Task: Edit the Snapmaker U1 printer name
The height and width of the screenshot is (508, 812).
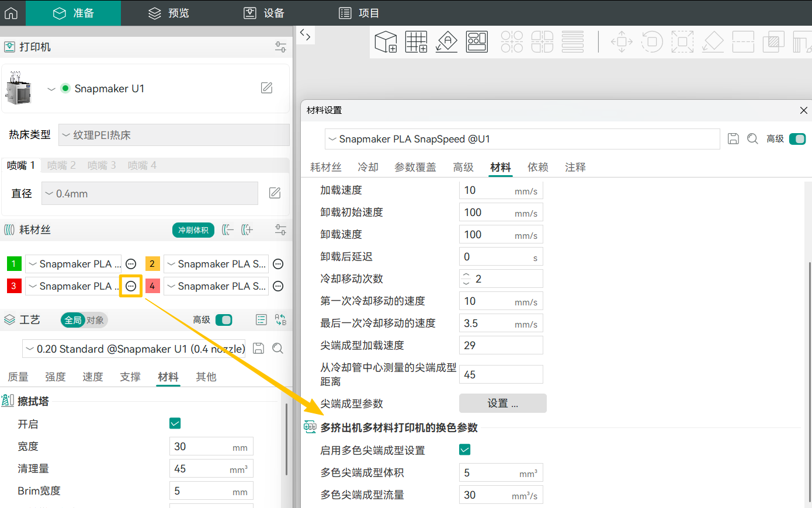Action: point(266,88)
